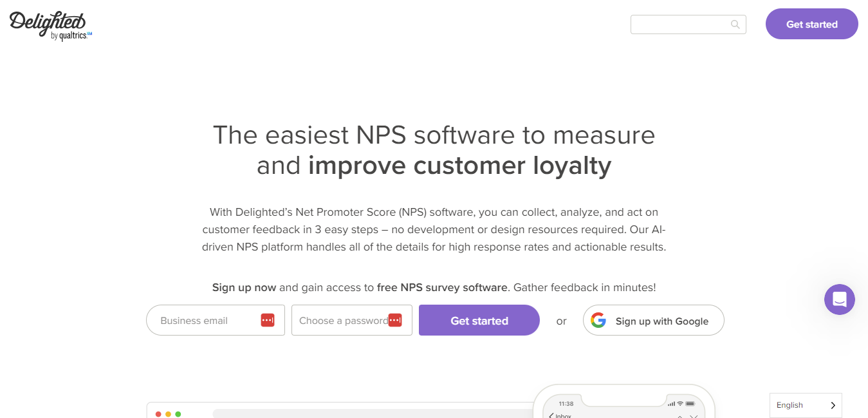Click the header search bar
This screenshot has height=418, width=868.
[x=682, y=24]
